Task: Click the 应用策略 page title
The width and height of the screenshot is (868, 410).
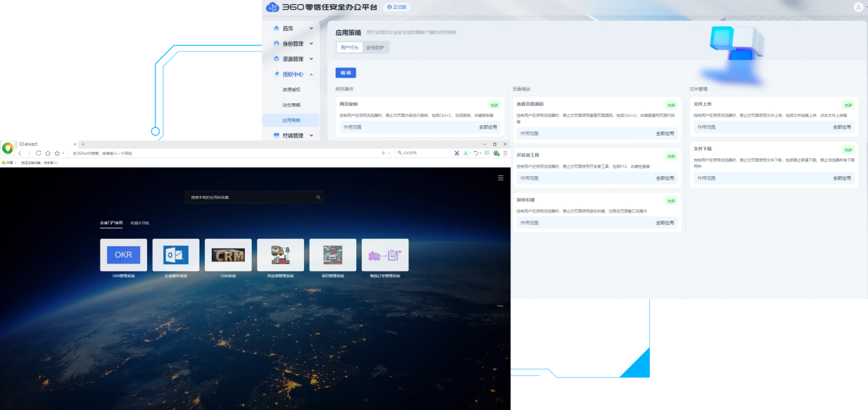Action: pos(348,32)
